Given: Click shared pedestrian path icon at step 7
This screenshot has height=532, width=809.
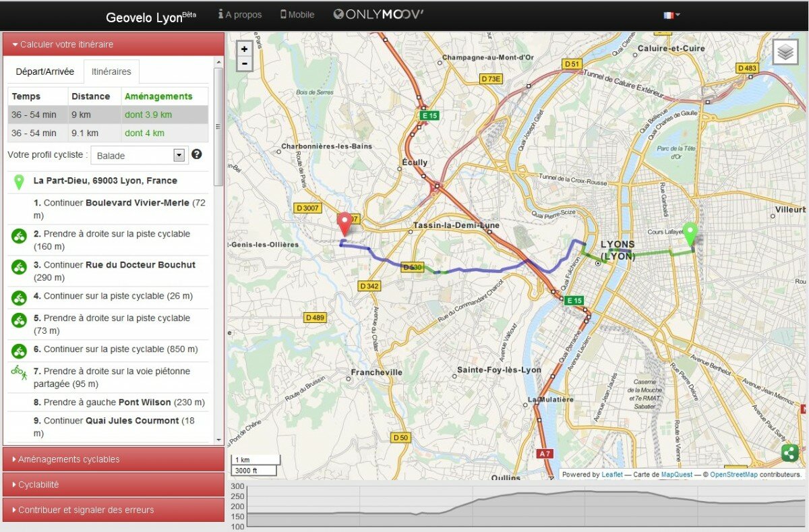Looking at the screenshot, I should tap(19, 372).
